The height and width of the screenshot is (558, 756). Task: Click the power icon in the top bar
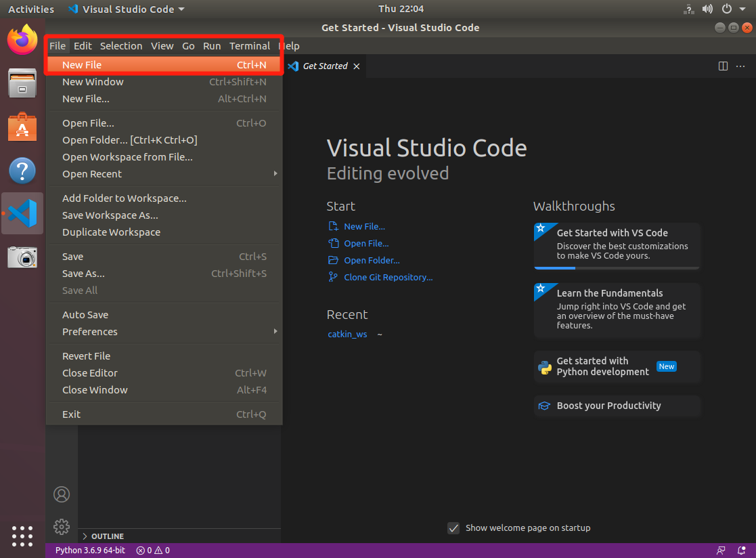pyautogui.click(x=727, y=9)
